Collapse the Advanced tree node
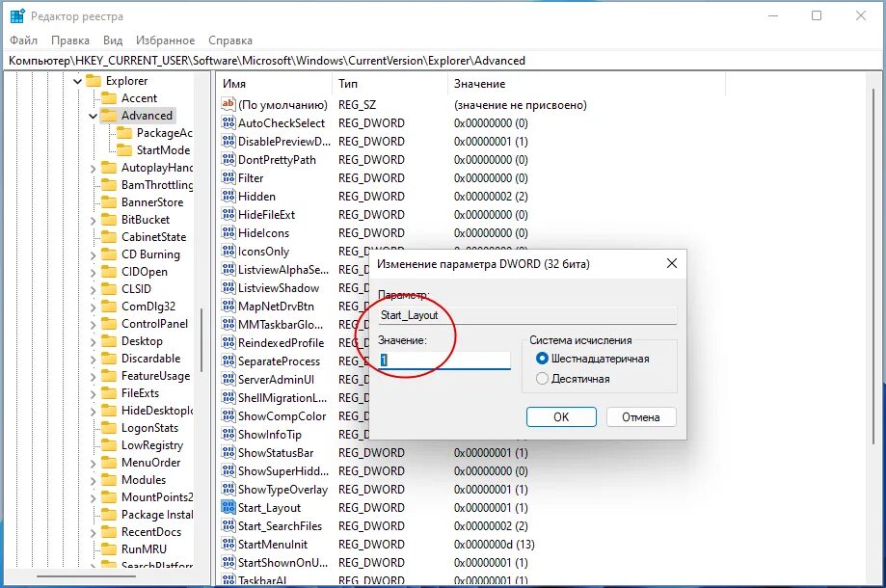The width and height of the screenshot is (886, 588). 94,116
